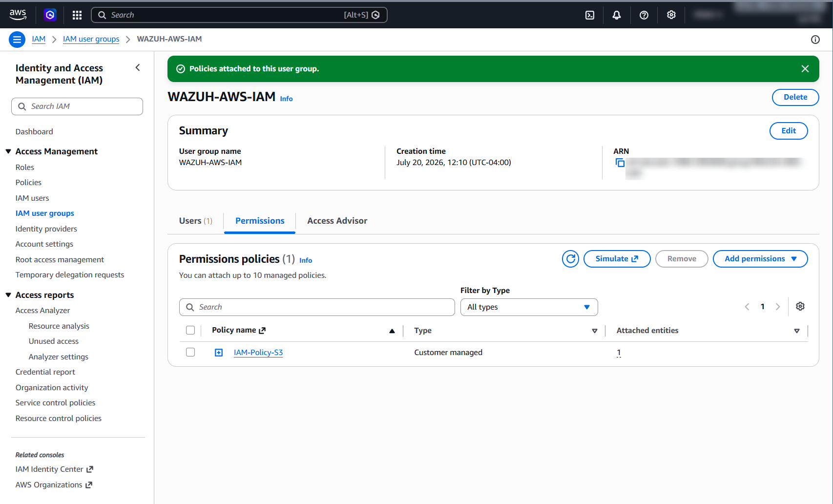The height and width of the screenshot is (504, 833).
Task: Open the info panel icon at top right
Action: pyautogui.click(x=815, y=40)
